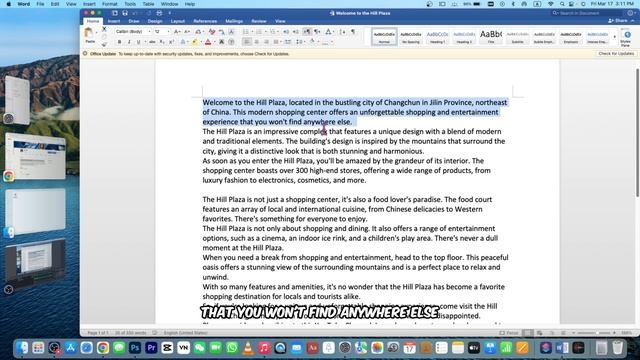Toggle left-to-right text direction button
The height and width of the screenshot is (360, 640).
point(307,31)
